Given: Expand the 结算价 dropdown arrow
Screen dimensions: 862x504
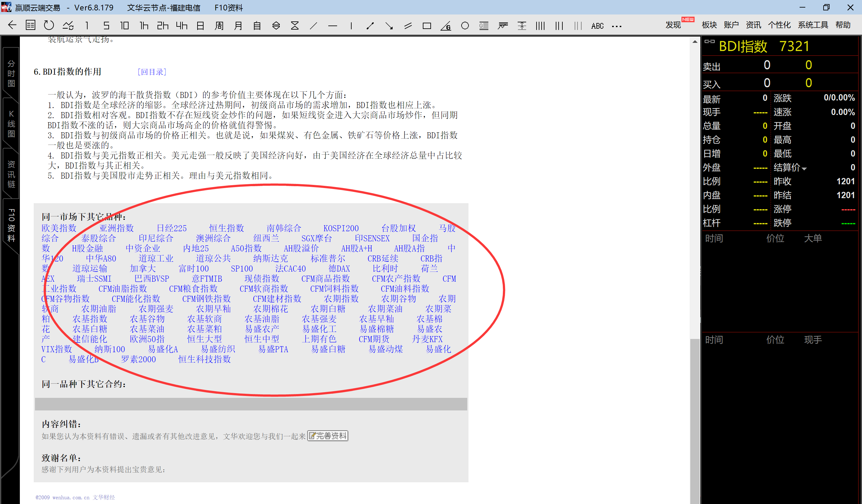Looking at the screenshot, I should pyautogui.click(x=804, y=169).
